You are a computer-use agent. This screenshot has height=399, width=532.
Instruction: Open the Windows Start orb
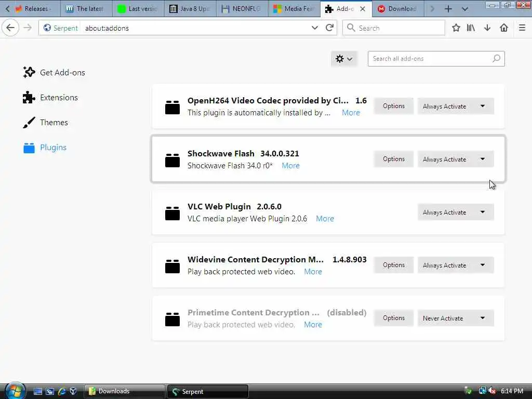[x=15, y=391]
